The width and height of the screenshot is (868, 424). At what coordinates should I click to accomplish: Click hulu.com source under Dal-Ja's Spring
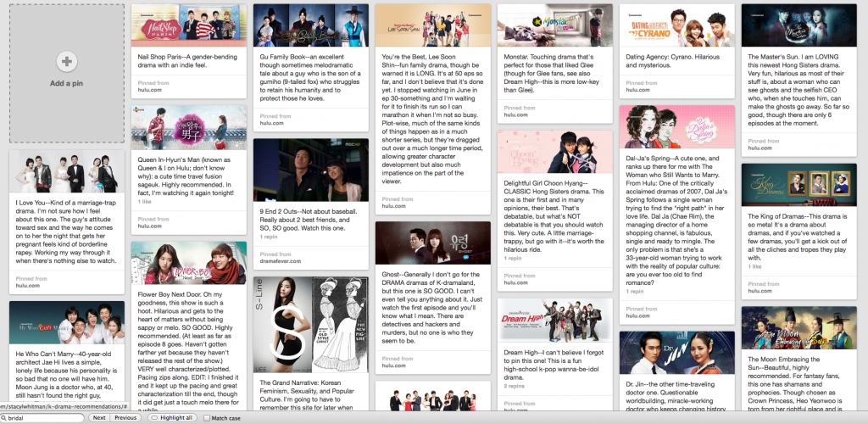click(637, 315)
